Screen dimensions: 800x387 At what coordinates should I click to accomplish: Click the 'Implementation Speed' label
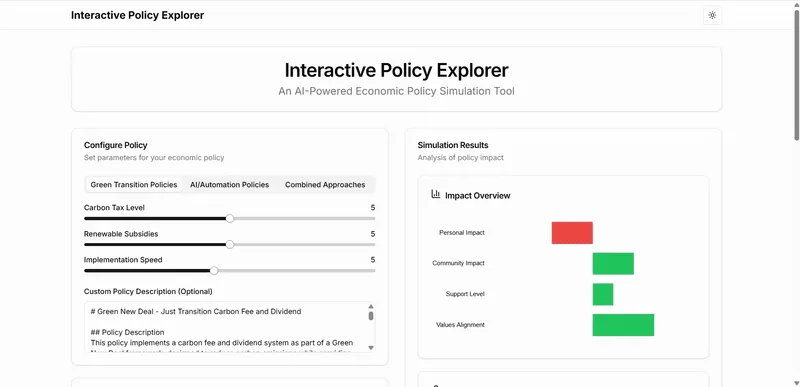click(x=123, y=260)
